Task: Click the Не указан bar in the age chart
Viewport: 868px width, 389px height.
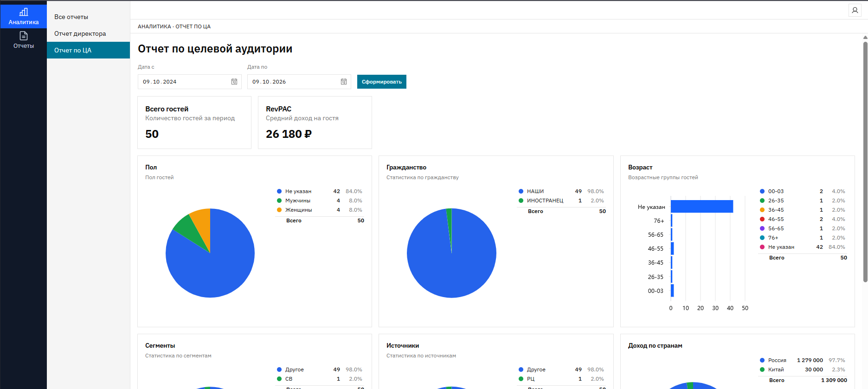Action: pos(702,207)
